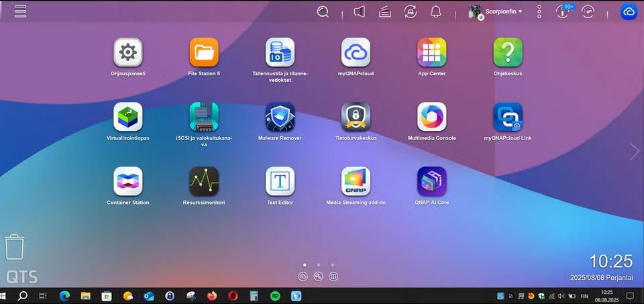
Task: Open the three-dot More menu
Action: point(539,11)
